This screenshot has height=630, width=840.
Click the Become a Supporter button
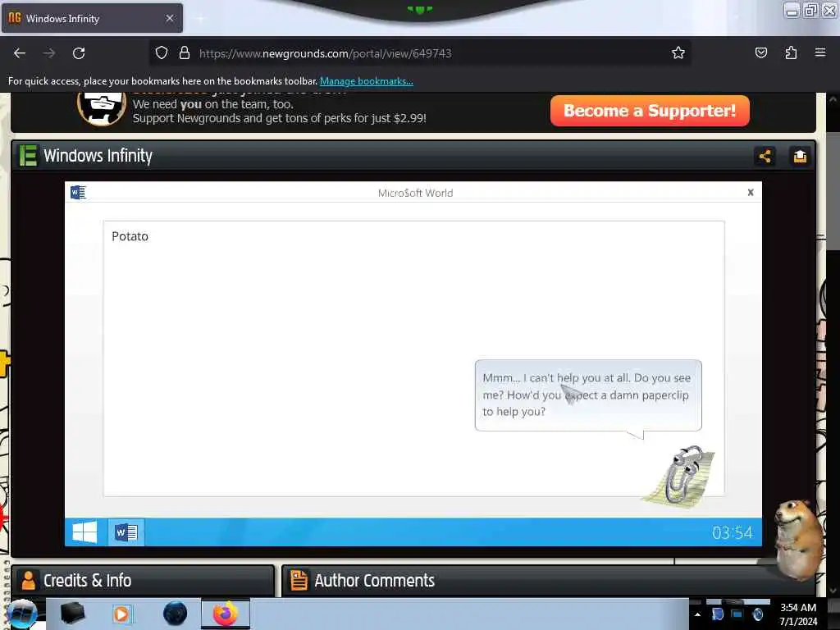650,111
